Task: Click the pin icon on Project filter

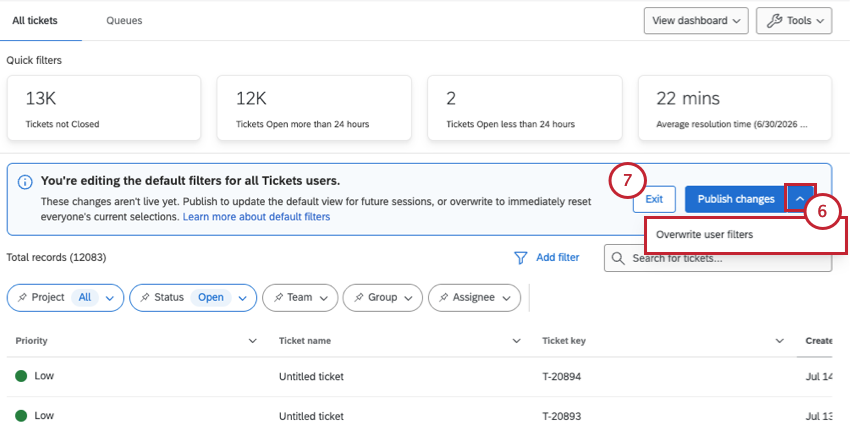Action: point(22,297)
